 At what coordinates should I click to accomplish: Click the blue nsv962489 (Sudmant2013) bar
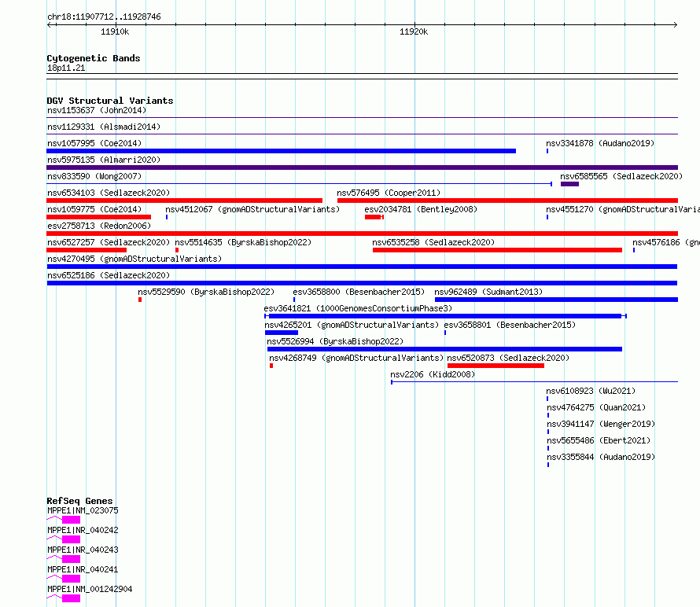[x=556, y=300]
